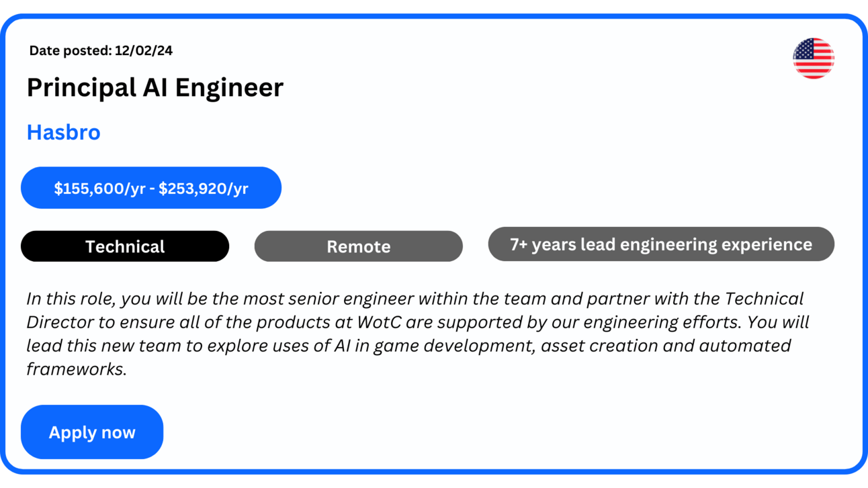Click the word 'frameworks.' ending the description

77,369
